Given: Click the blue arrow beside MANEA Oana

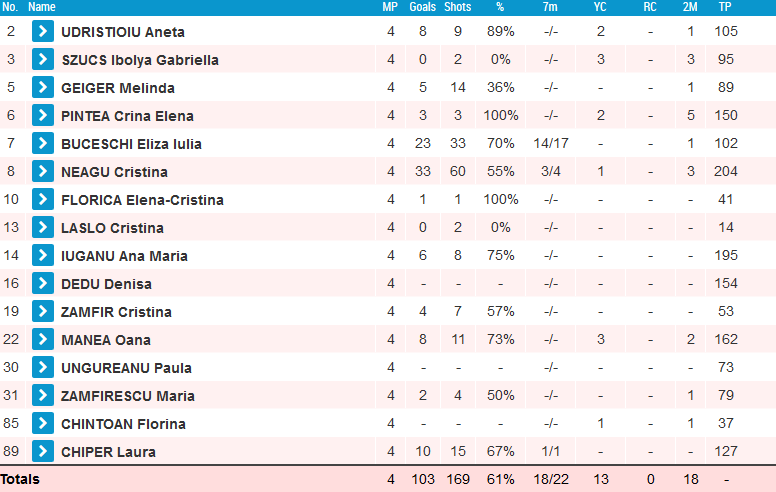Looking at the screenshot, I should [43, 339].
